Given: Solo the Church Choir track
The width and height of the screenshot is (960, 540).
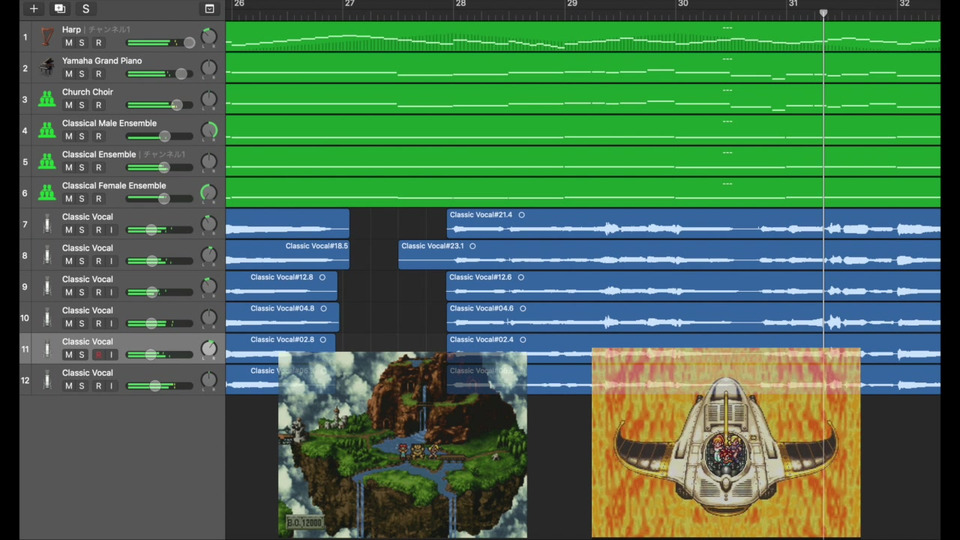Looking at the screenshot, I should click(x=82, y=105).
